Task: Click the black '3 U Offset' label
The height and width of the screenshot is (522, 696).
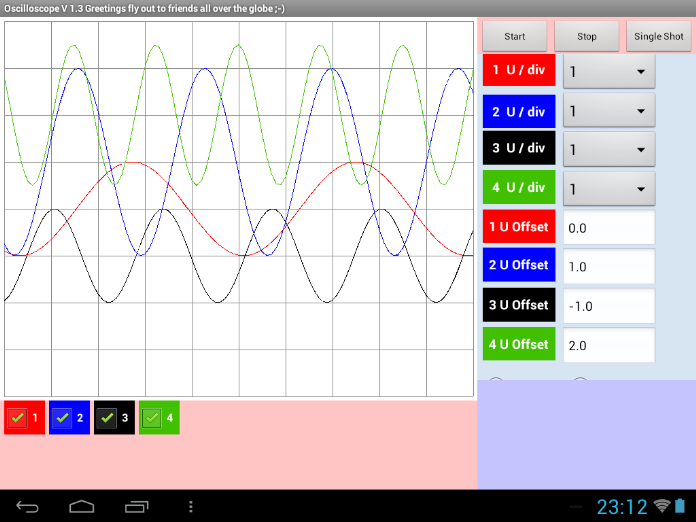Action: [x=519, y=305]
